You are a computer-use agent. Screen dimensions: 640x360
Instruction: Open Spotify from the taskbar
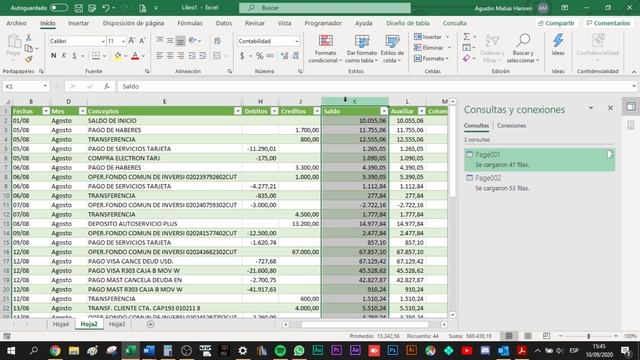tap(280, 351)
